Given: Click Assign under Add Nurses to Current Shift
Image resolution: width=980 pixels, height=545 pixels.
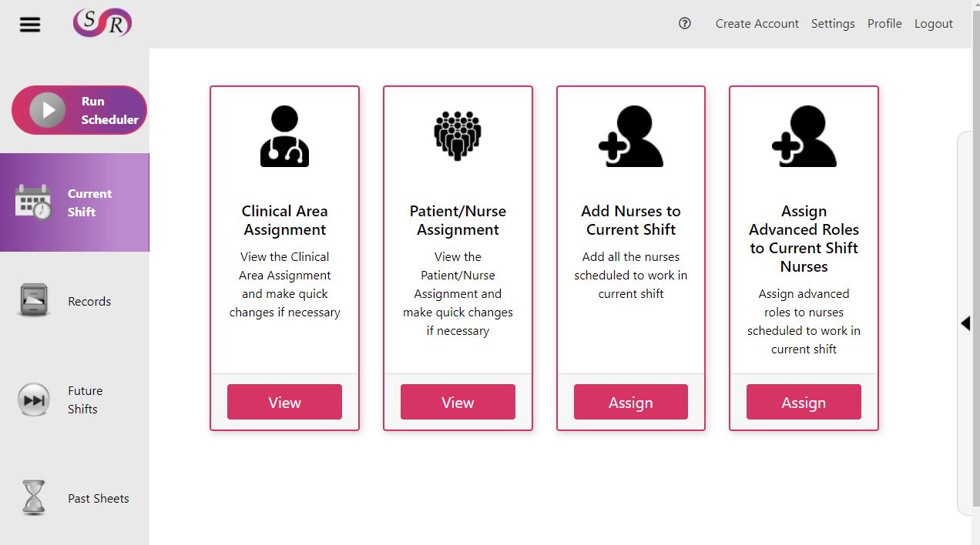Looking at the screenshot, I should click(631, 402).
